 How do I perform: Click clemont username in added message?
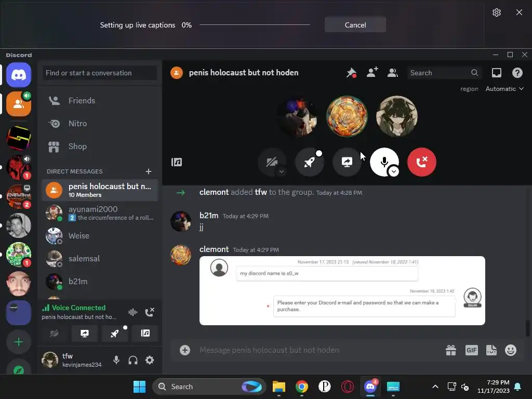[x=214, y=192]
